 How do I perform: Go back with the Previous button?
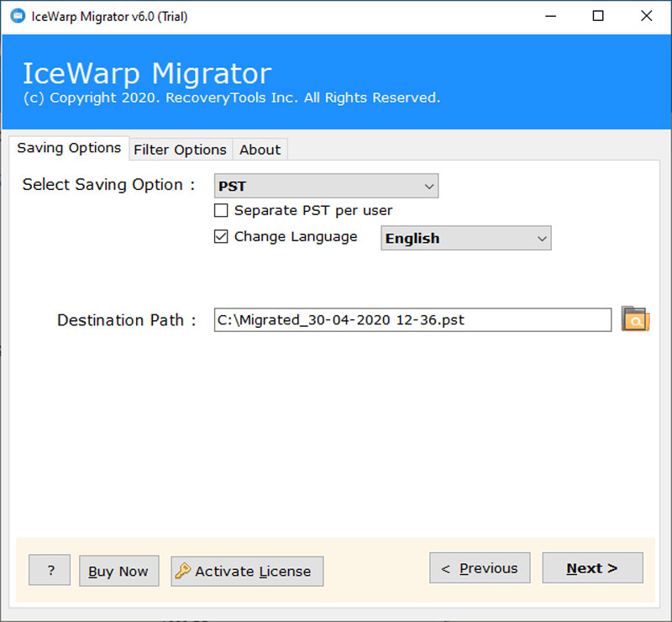480,568
